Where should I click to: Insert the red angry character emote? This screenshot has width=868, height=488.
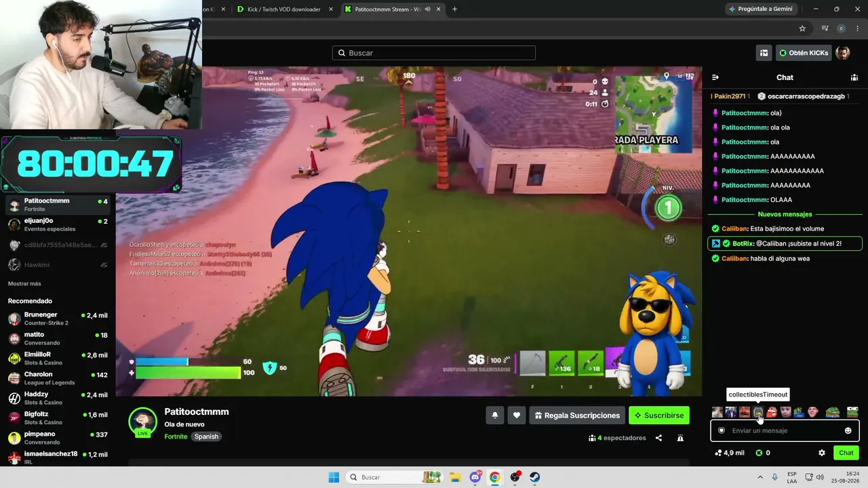coord(772,412)
